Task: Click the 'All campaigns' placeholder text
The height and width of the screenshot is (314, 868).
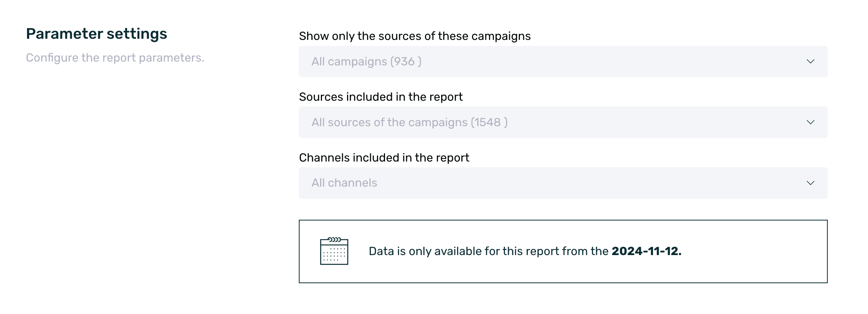Action: (x=349, y=62)
